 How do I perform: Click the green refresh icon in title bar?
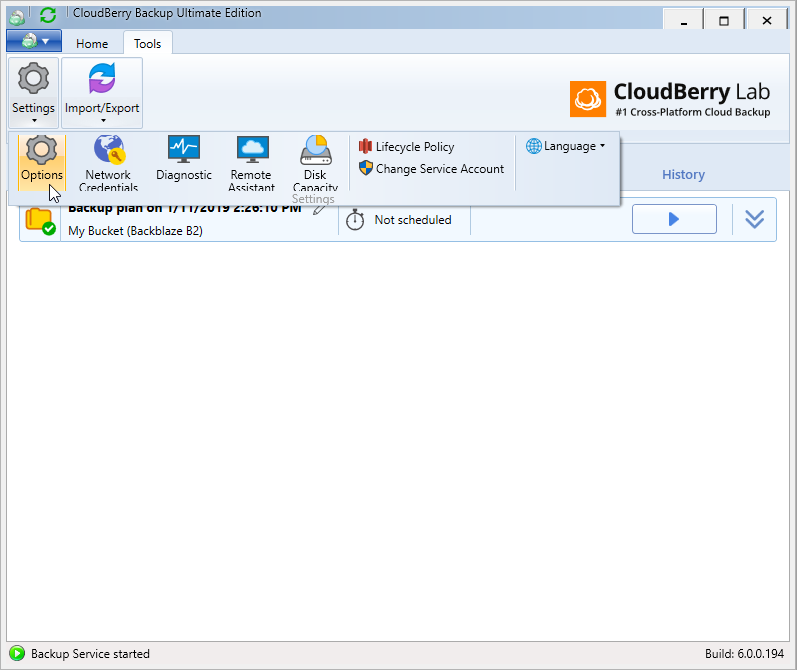click(x=48, y=15)
